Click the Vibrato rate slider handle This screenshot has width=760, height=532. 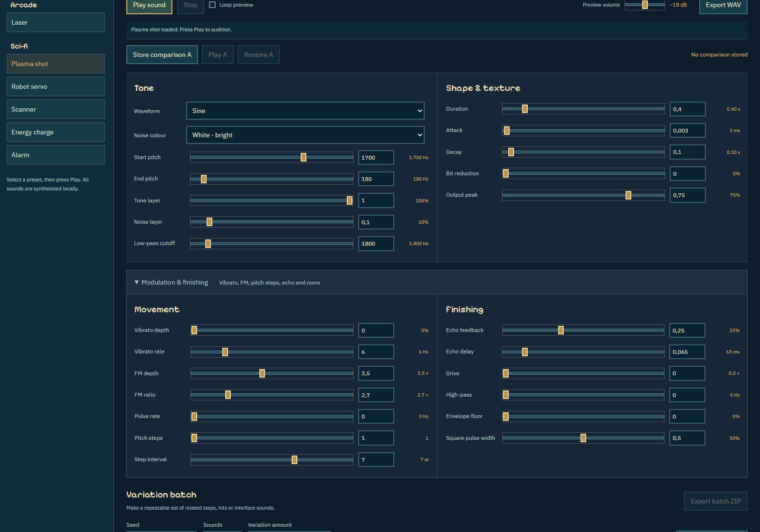click(x=225, y=352)
